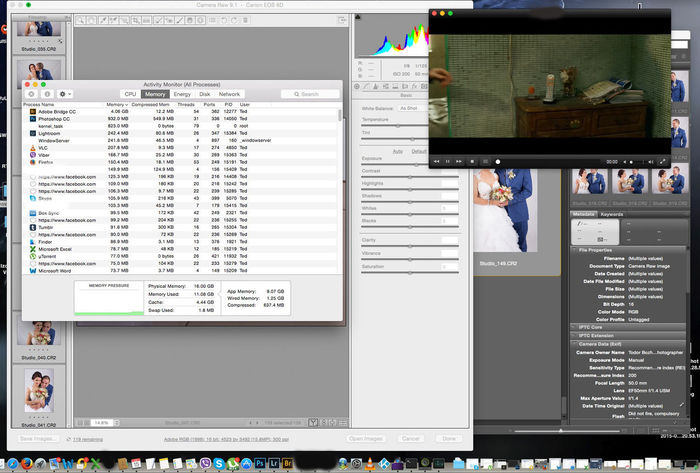Image resolution: width=700 pixels, height=473 pixels.
Task: Click the Inspect process info icon
Action: pyautogui.click(x=45, y=93)
